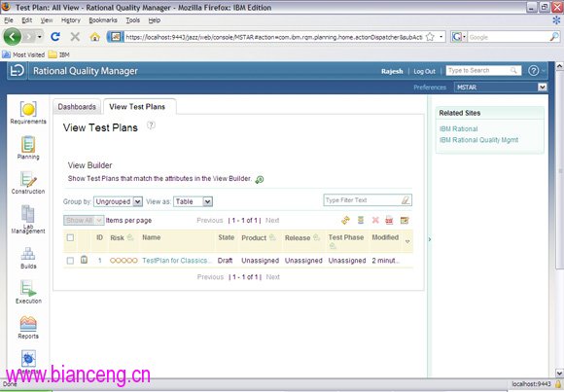Image resolution: width=564 pixels, height=392 pixels.
Task: Click the Draft state cell
Action: point(226,261)
